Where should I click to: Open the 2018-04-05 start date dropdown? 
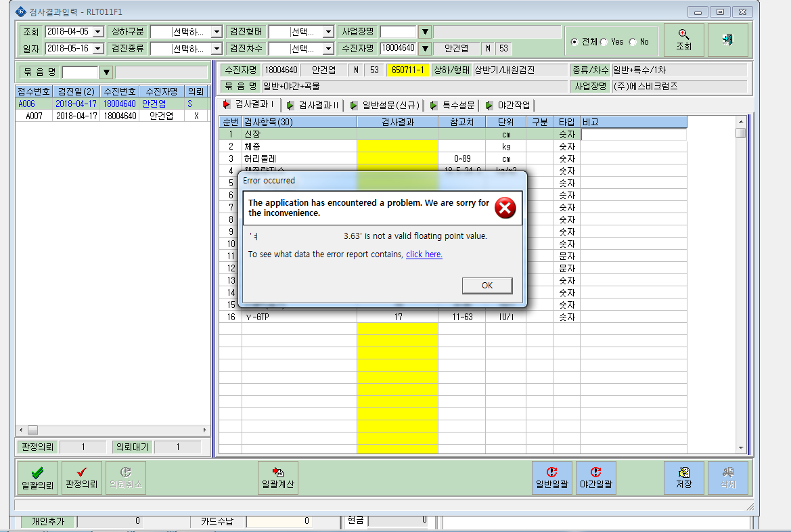tap(98, 32)
